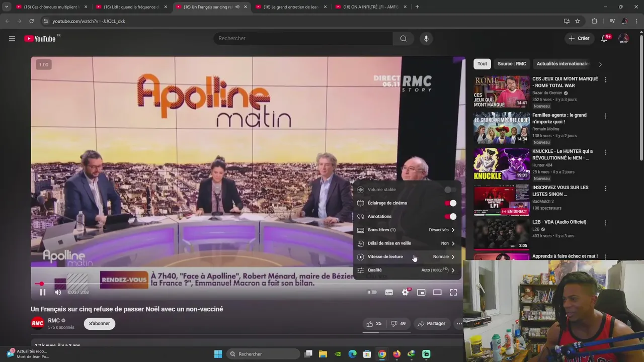This screenshot has width=644, height=362.
Task: Switch to the Lidl browser tab
Action: 132,7
